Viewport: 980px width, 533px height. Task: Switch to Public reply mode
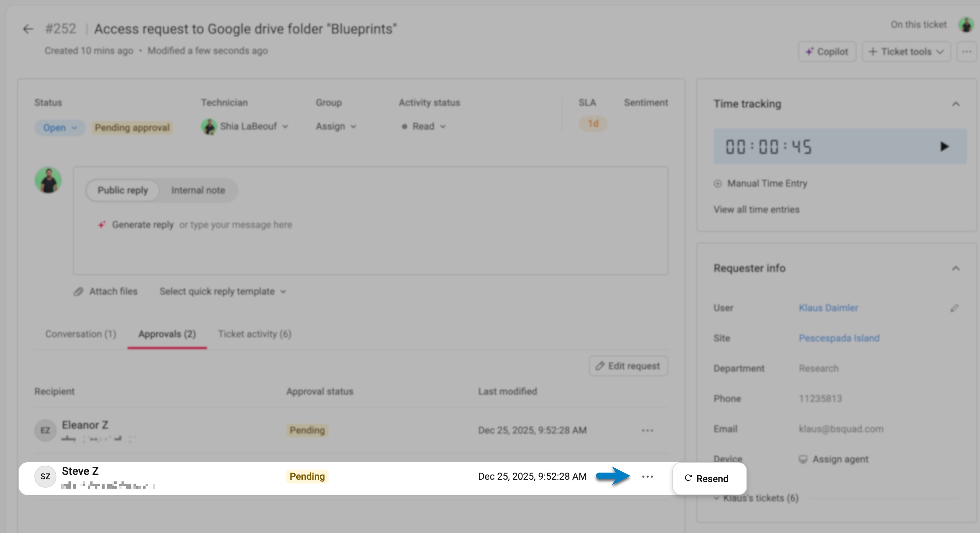(122, 190)
